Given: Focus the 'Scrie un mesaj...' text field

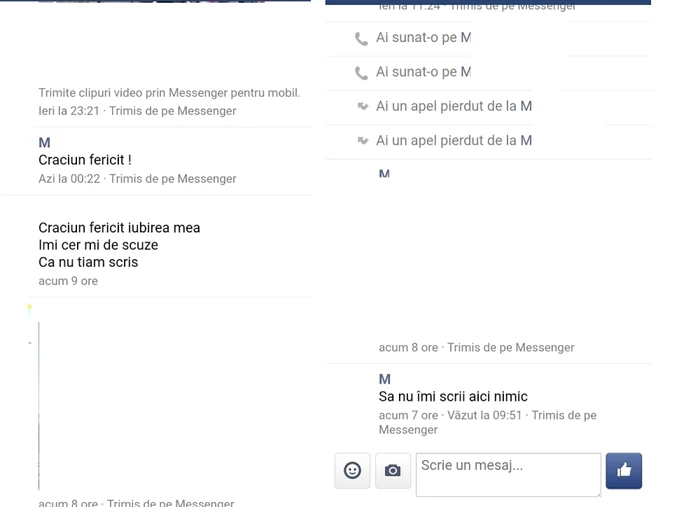Looking at the screenshot, I should click(508, 474).
